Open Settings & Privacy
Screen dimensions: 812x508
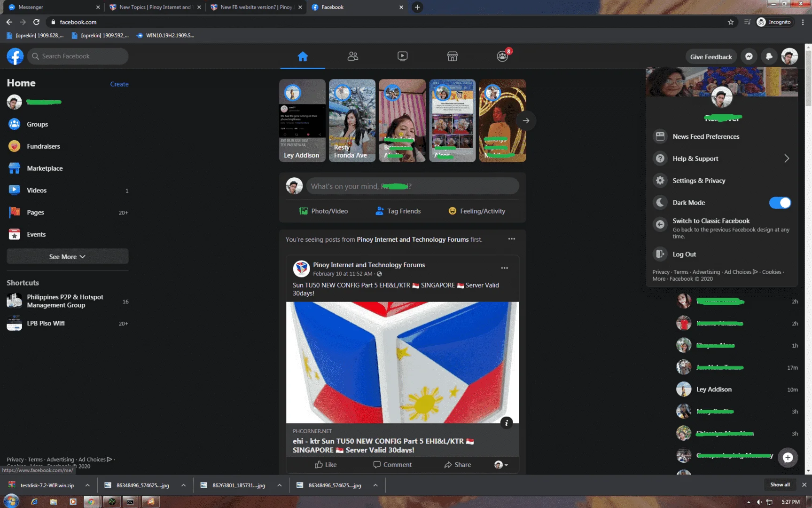click(722, 181)
